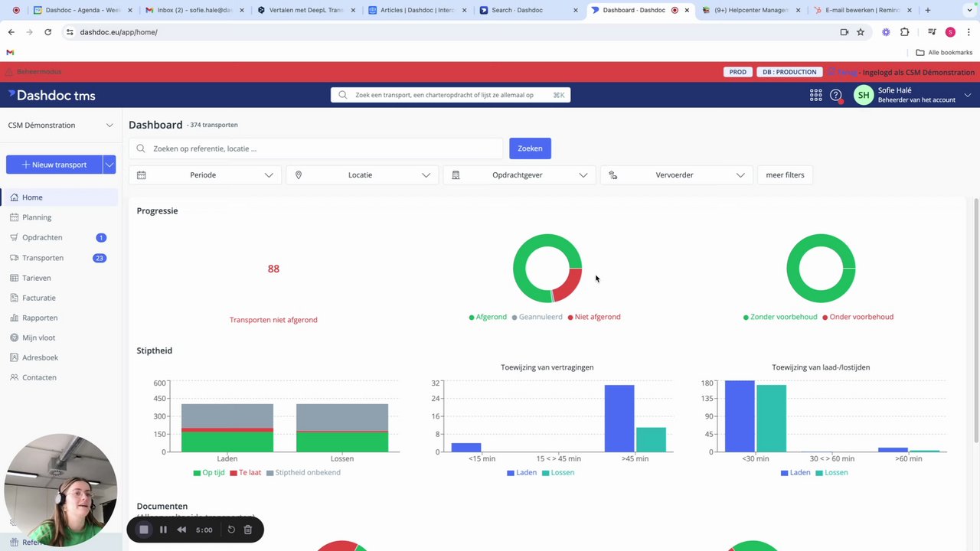Delete recording with trash icon
Screen dimensions: 980x551
tap(248, 530)
